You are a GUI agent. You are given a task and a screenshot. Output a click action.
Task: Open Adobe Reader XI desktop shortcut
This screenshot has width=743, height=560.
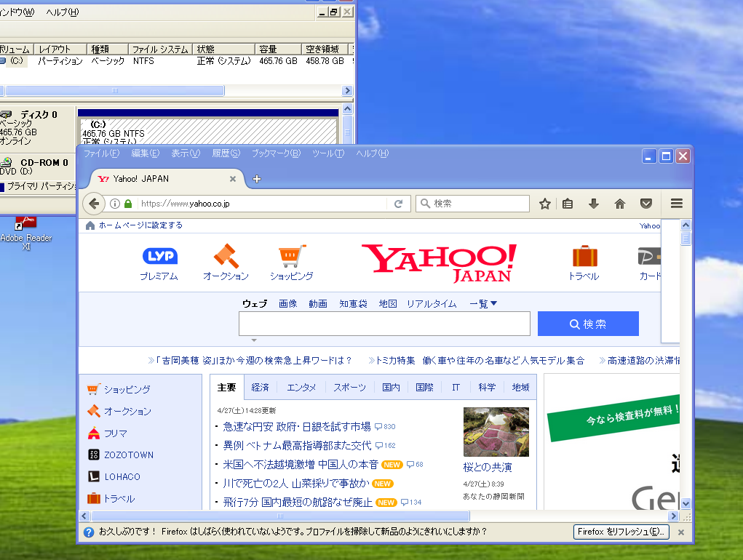click(26, 233)
